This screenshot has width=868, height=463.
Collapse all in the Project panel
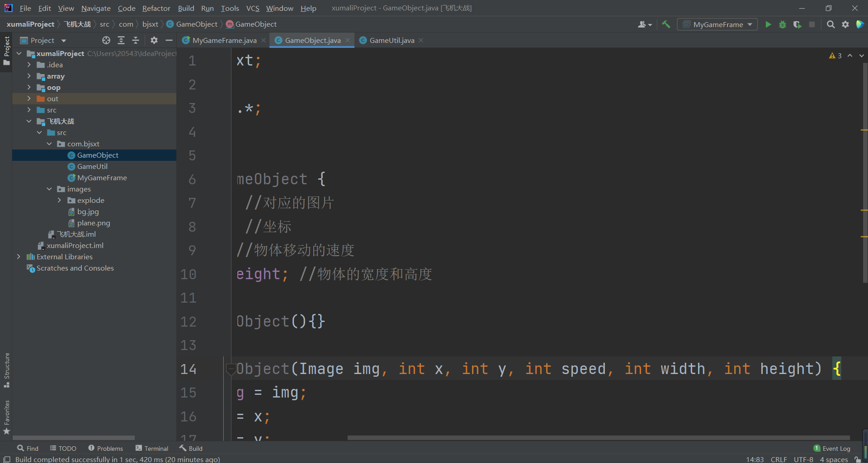point(136,40)
